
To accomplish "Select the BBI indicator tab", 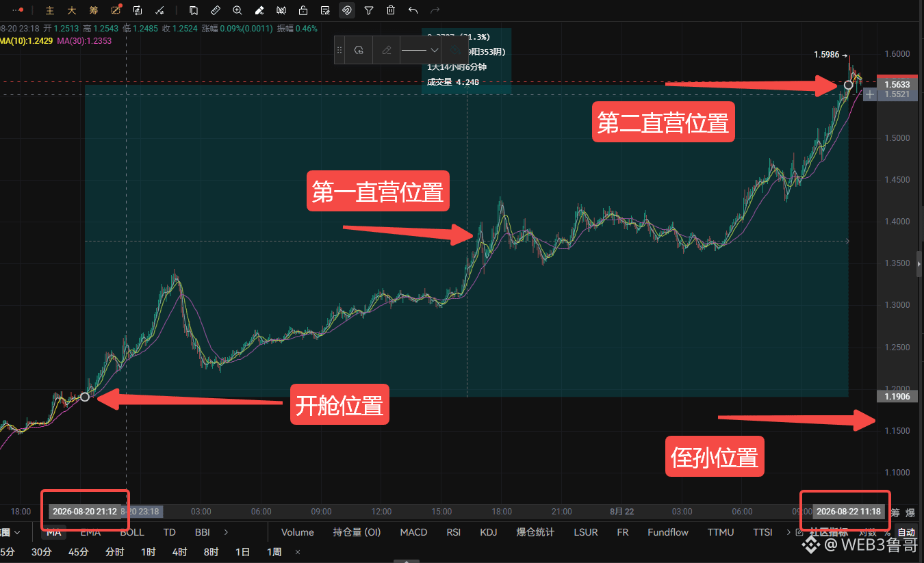I will click(x=203, y=532).
